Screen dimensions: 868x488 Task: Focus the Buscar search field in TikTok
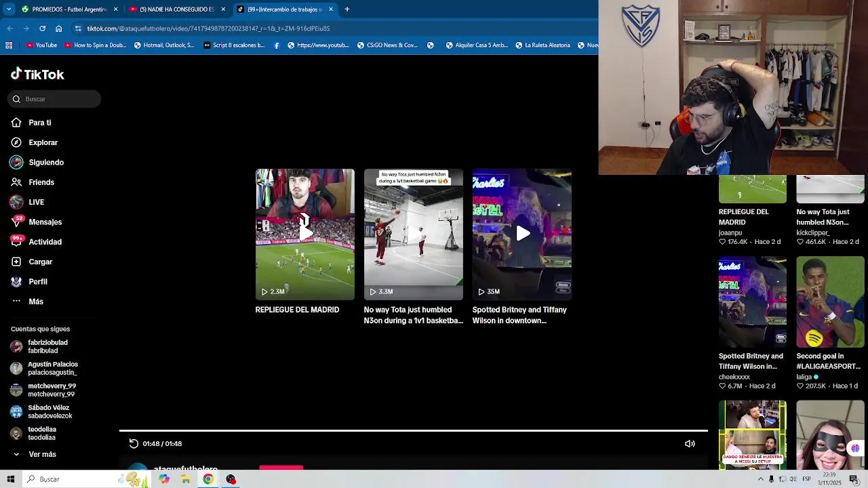54,99
